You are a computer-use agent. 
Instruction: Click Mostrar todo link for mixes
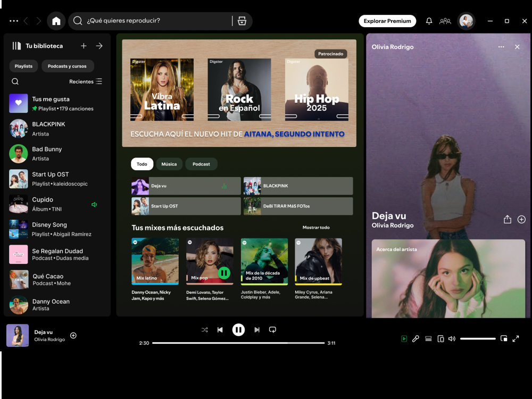point(316,228)
